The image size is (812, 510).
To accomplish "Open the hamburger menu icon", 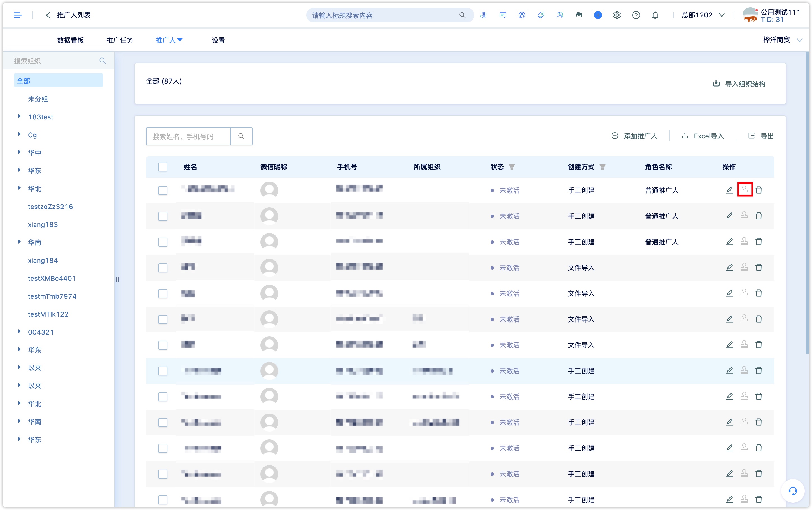I will 18,15.
